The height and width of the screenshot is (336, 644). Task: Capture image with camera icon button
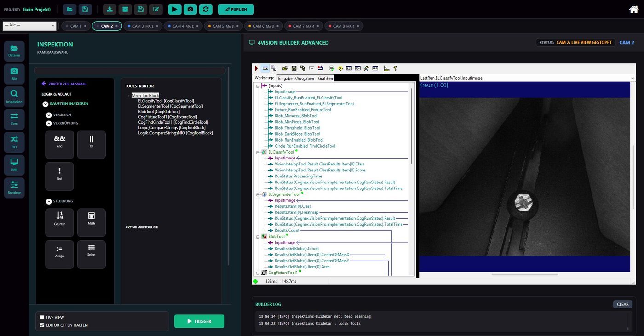(x=190, y=9)
